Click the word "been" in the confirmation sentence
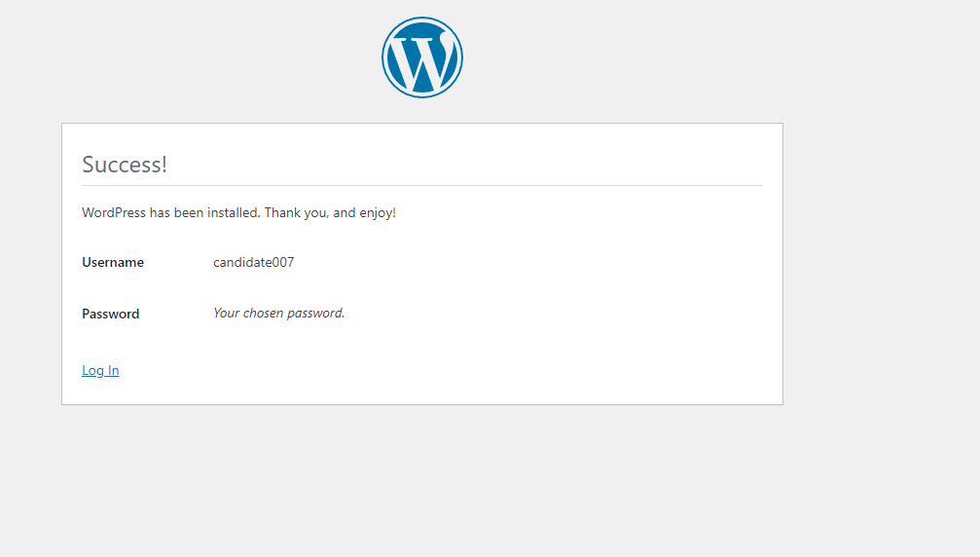The height and width of the screenshot is (557, 980). (189, 212)
